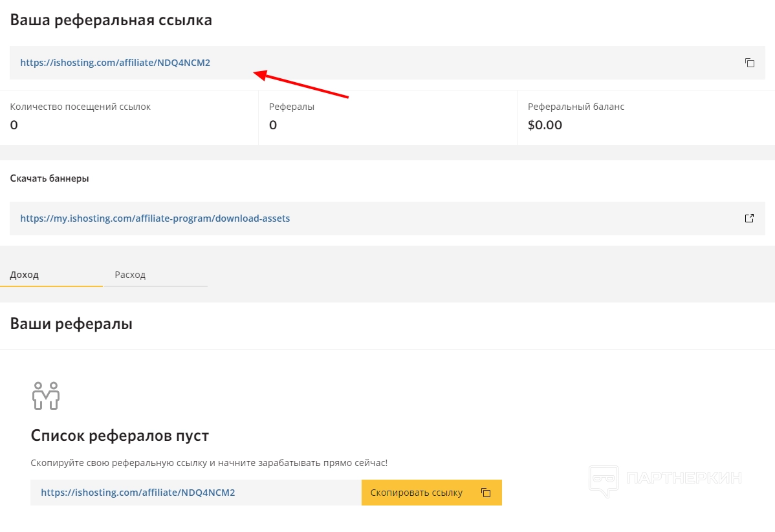Viewport: 775px width, 532px height.
Task: Switch to the Расход tab
Action: point(130,275)
